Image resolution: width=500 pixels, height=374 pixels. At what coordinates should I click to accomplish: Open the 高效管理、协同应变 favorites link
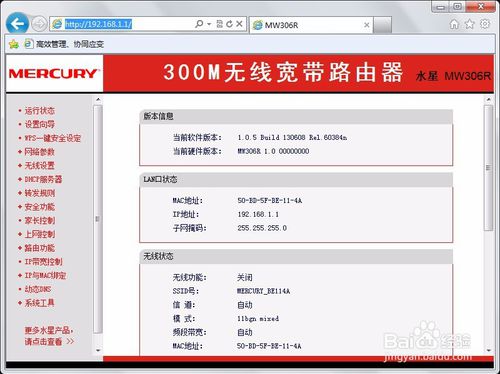pyautogui.click(x=64, y=44)
